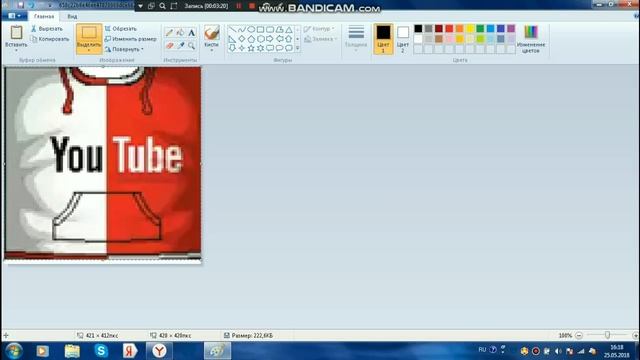This screenshot has width=640, height=360.
Task: Open the file explorer folder in taskbar
Action: click(72, 351)
